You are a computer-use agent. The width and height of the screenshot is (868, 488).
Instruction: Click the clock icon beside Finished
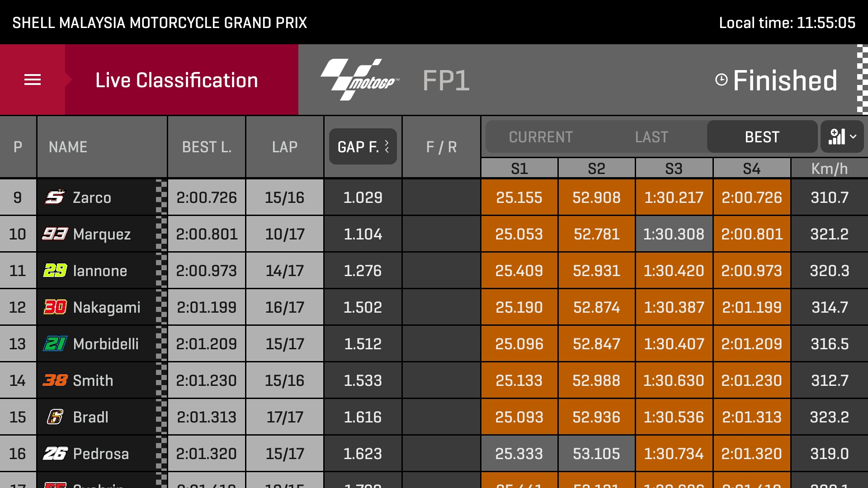[x=722, y=80]
